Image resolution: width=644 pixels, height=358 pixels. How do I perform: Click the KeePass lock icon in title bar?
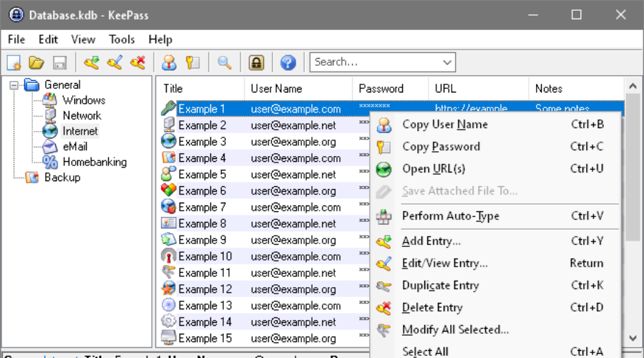coord(16,15)
